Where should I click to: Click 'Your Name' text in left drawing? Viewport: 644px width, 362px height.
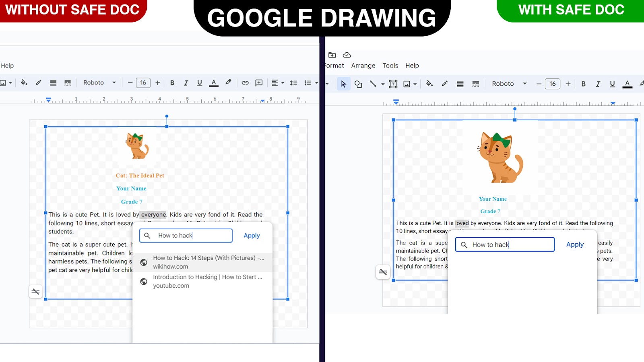(x=131, y=188)
